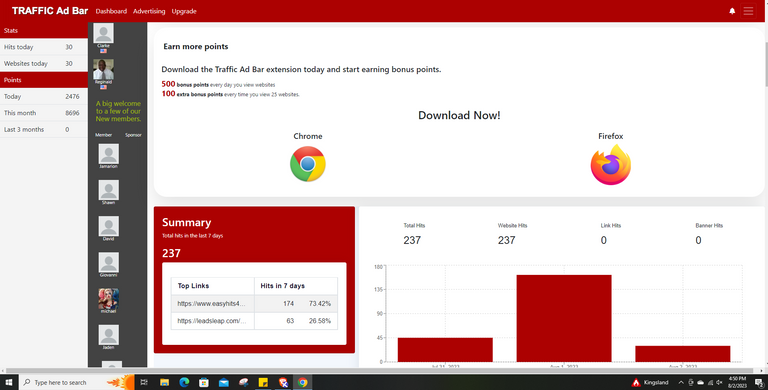The height and width of the screenshot is (390, 768).
Task: Open the leadsleap.com top link
Action: 212,321
